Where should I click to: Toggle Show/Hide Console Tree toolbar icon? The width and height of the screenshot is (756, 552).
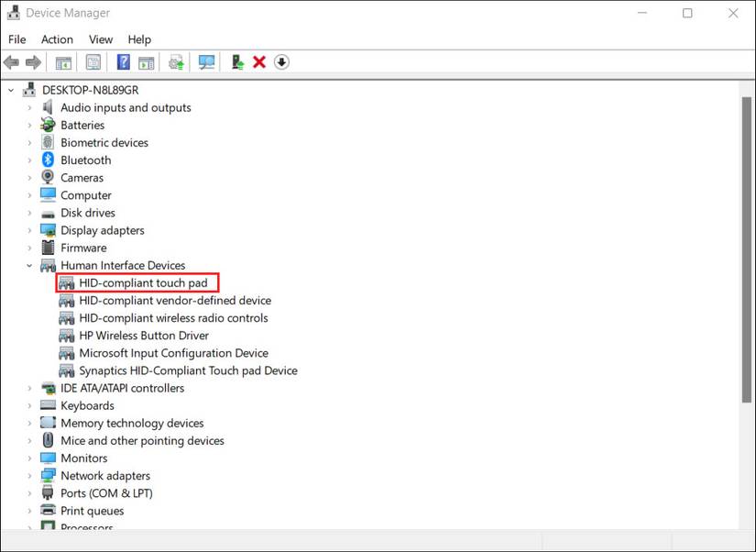pyautogui.click(x=63, y=62)
